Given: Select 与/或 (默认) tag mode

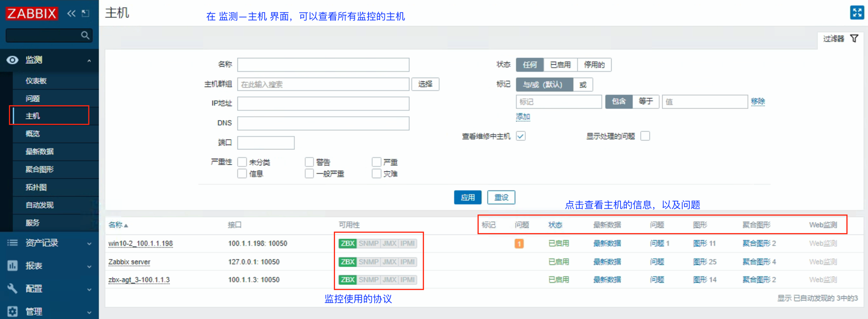Looking at the screenshot, I should coord(544,85).
